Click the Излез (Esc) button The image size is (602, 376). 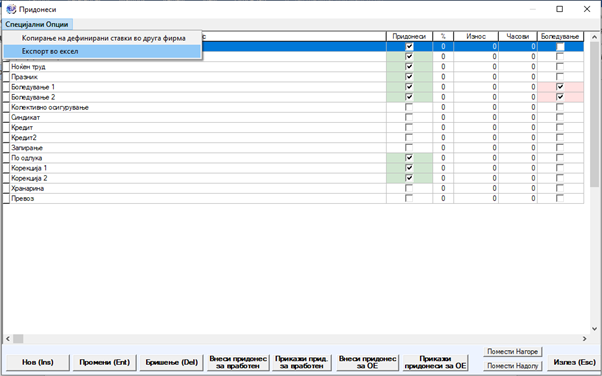pos(574,362)
